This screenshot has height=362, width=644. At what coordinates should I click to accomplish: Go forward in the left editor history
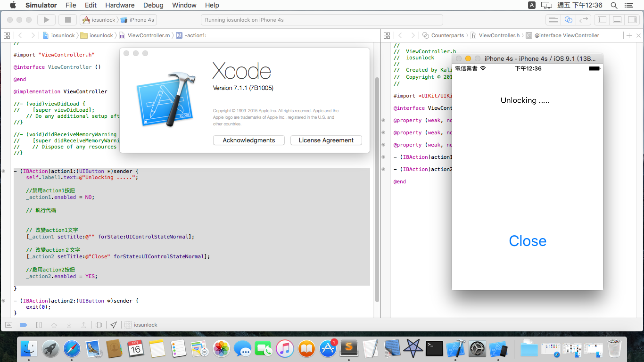(x=33, y=35)
